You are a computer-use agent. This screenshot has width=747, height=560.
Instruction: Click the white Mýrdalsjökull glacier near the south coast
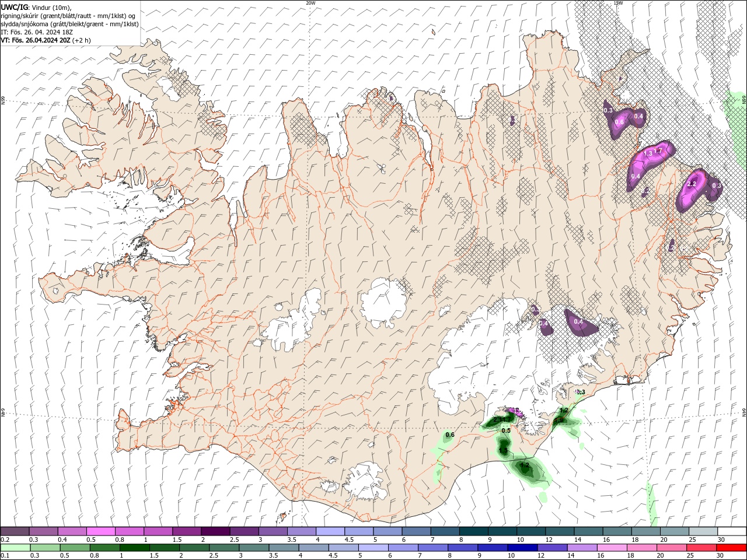pyautogui.click(x=366, y=480)
